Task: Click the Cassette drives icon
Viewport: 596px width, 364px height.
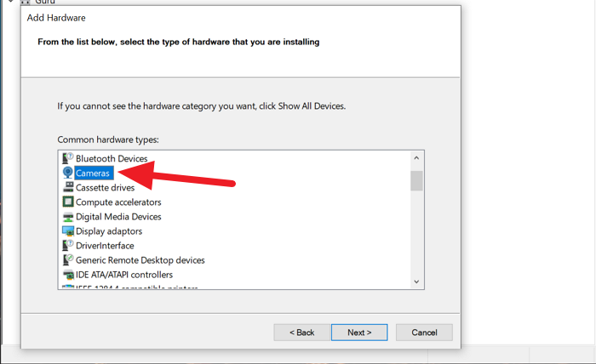Action: coord(68,187)
